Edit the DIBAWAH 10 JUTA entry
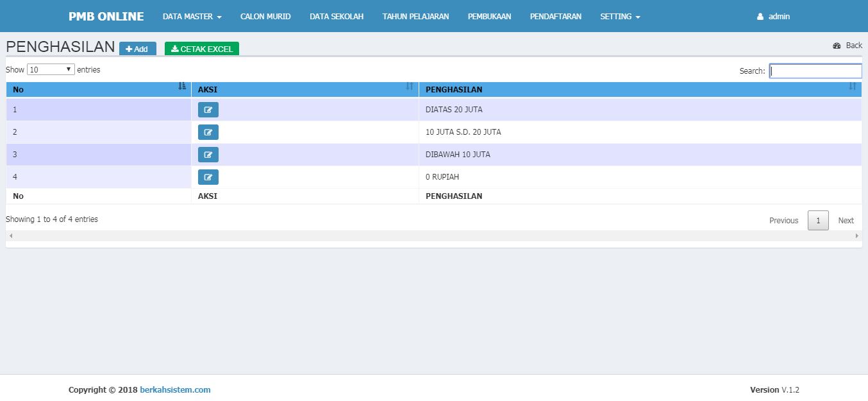The width and height of the screenshot is (868, 401). [x=208, y=155]
